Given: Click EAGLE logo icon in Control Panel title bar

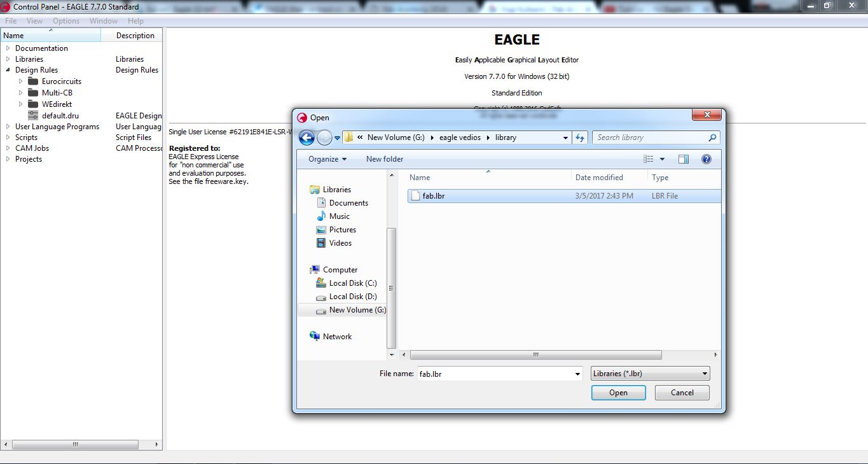Looking at the screenshot, I should [6, 7].
